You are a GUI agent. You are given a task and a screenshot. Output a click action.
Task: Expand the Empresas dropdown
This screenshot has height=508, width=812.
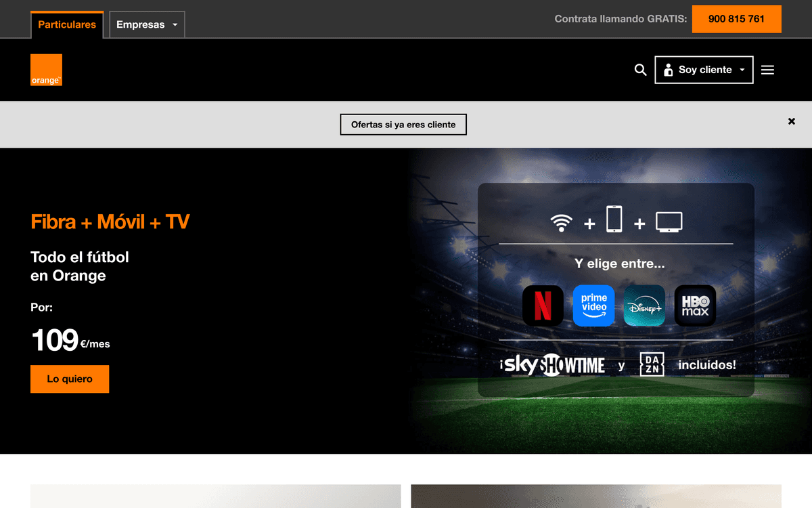pyautogui.click(x=147, y=24)
